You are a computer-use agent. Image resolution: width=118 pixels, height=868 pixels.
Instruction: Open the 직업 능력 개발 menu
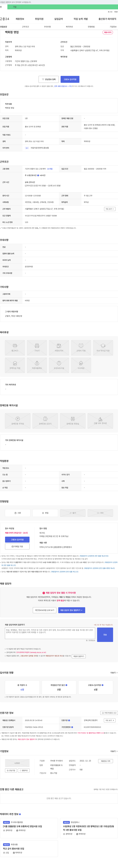tap(81, 19)
